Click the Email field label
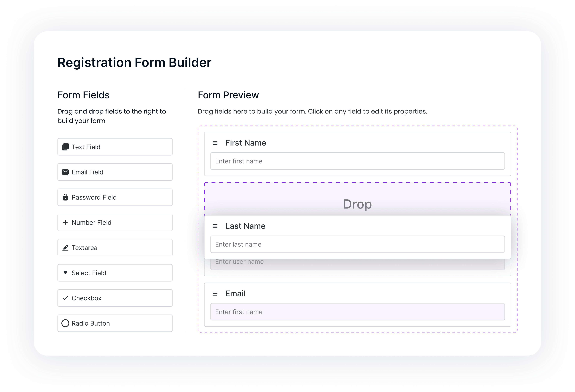This screenshot has height=392, width=575. tap(235, 294)
